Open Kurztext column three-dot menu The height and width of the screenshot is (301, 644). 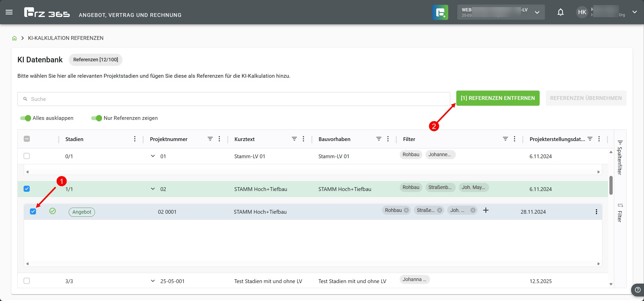click(x=303, y=139)
